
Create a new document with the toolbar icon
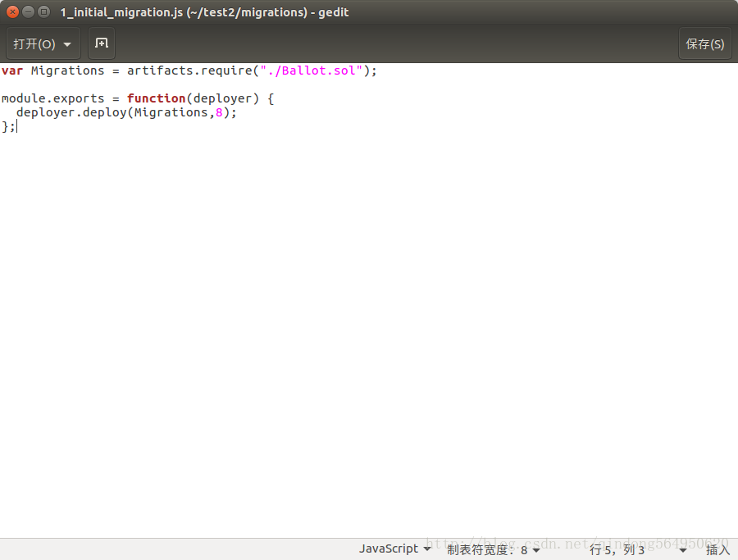point(102,43)
